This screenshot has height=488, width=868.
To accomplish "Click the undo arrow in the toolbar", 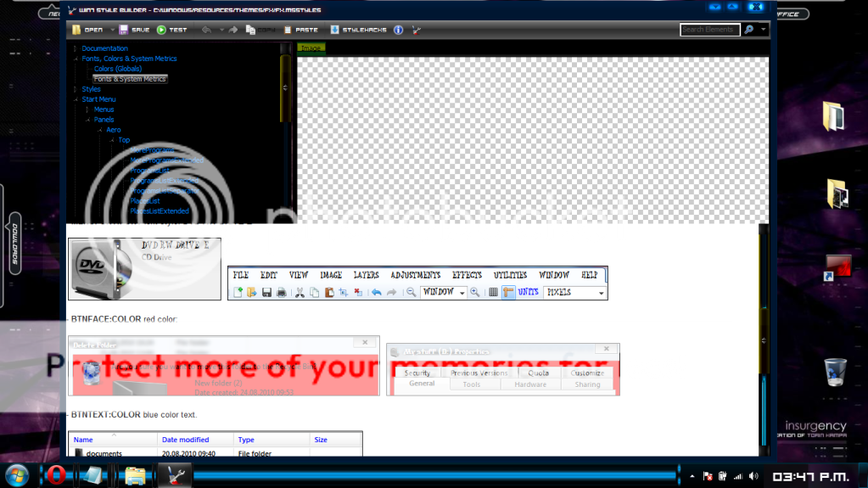I will [206, 30].
